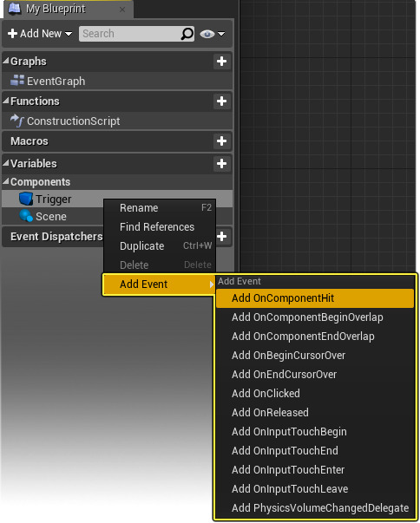Viewport: 420px width, 523px height.
Task: Choose Find References from context menu
Action: 160,227
